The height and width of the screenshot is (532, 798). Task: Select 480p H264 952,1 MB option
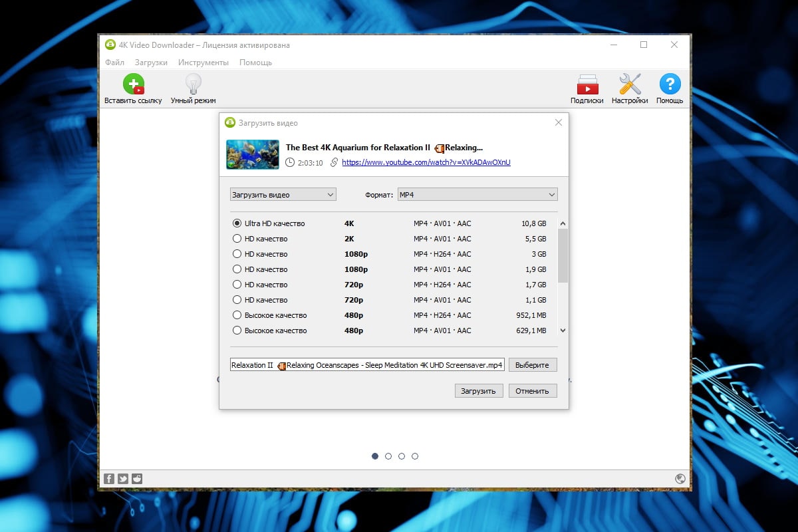point(237,315)
